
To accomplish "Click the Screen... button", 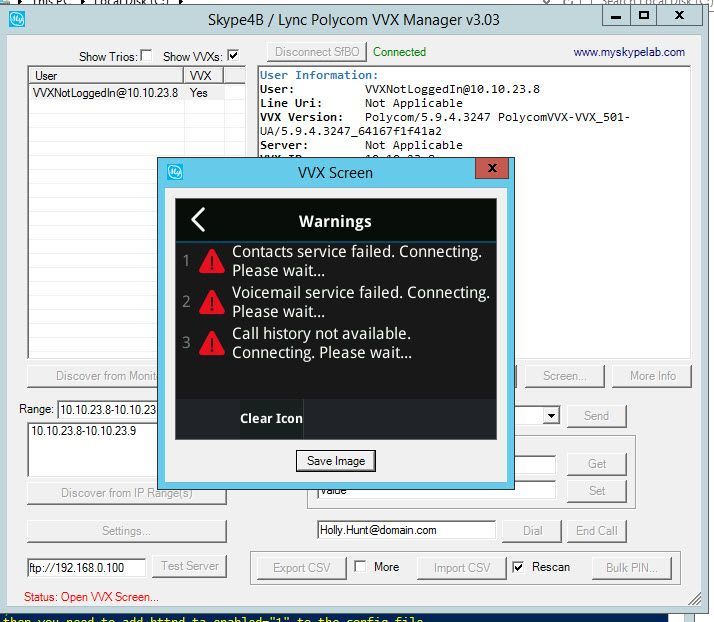I will point(565,376).
